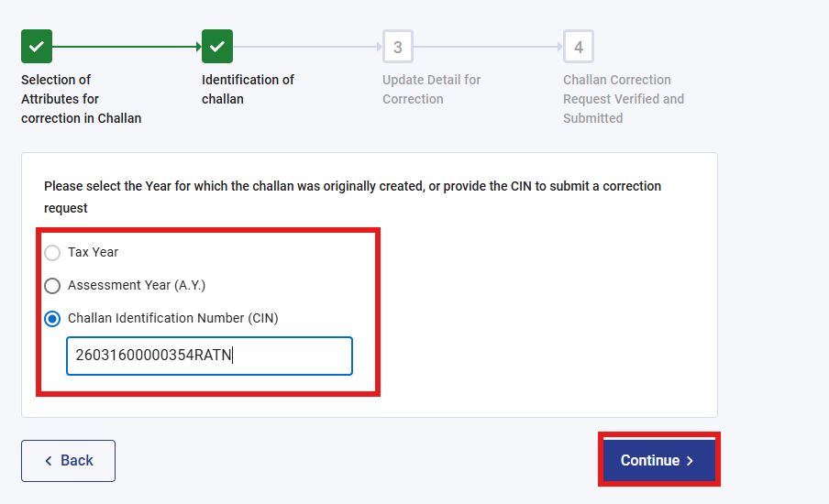Click the right chevron in Continue button
Screen dimensions: 829x504
[690, 461]
